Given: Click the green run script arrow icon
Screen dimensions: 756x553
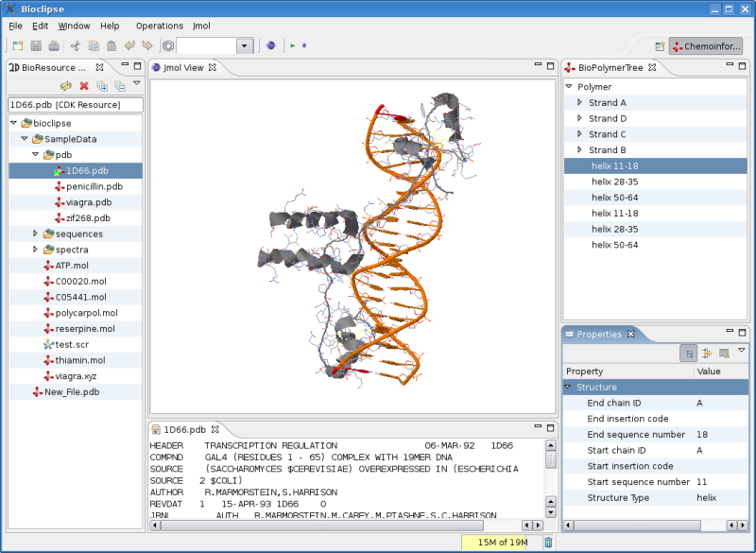Looking at the screenshot, I should tap(293, 45).
